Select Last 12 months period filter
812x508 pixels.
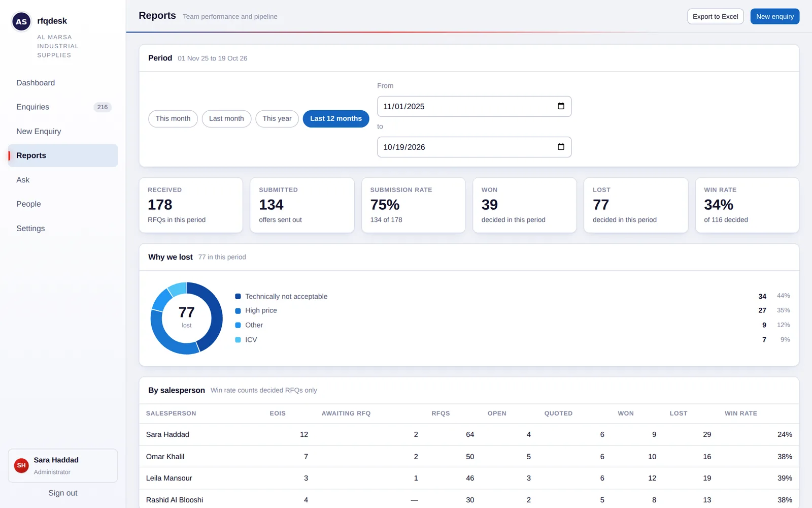pyautogui.click(x=336, y=118)
